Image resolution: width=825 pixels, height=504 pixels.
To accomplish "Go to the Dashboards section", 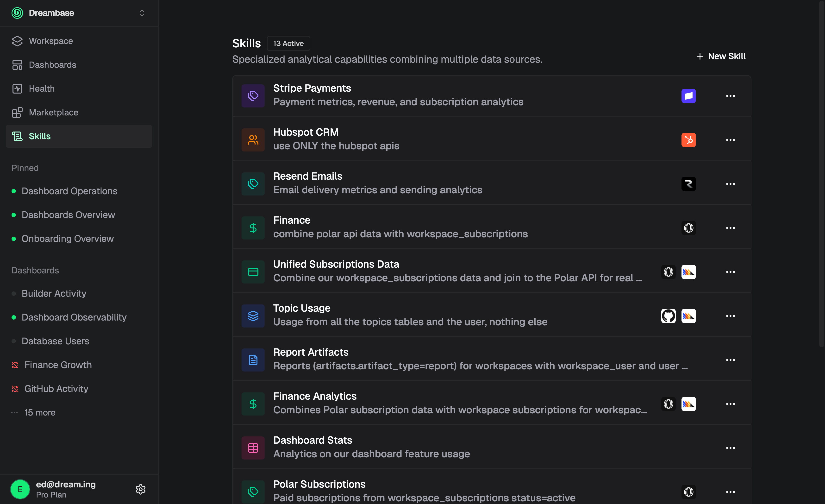I will pyautogui.click(x=52, y=65).
